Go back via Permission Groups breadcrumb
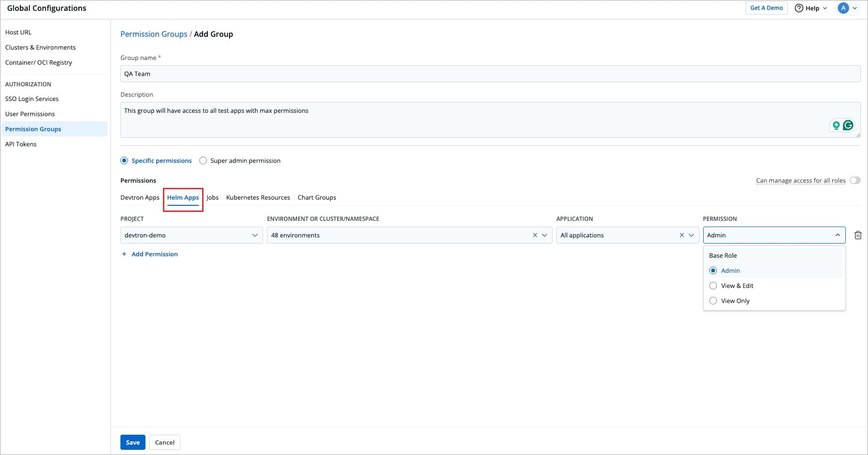Image resolution: width=868 pixels, height=455 pixels. pyautogui.click(x=153, y=34)
